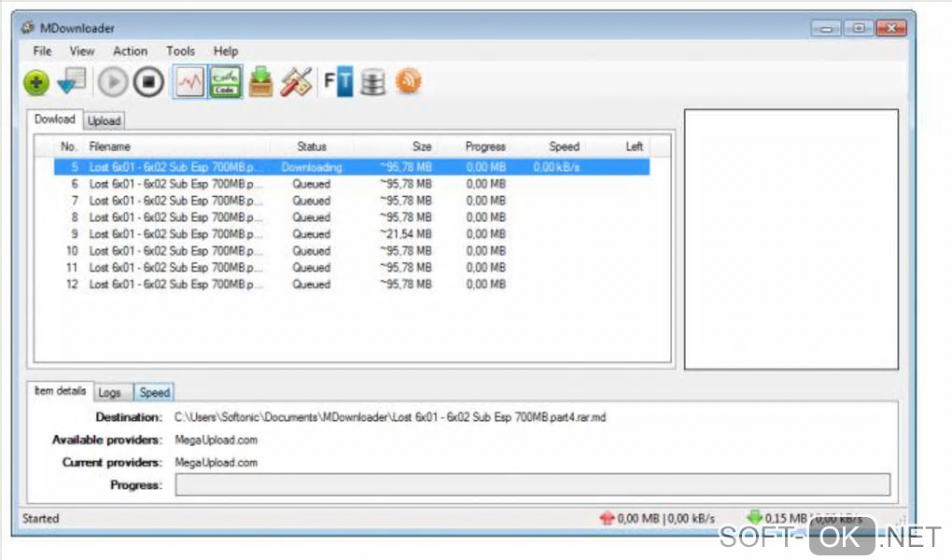This screenshot has height=560, width=952.
Task: Select queued download row number 6
Action: click(352, 184)
